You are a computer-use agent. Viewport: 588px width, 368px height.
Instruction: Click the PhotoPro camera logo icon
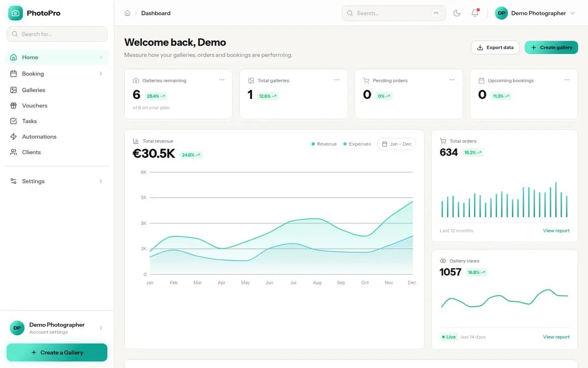coord(16,13)
